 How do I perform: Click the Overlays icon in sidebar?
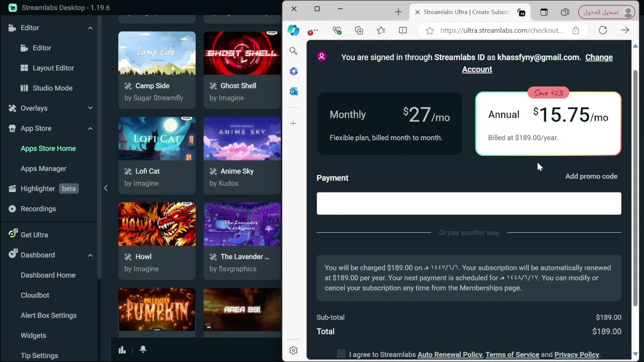[13, 108]
